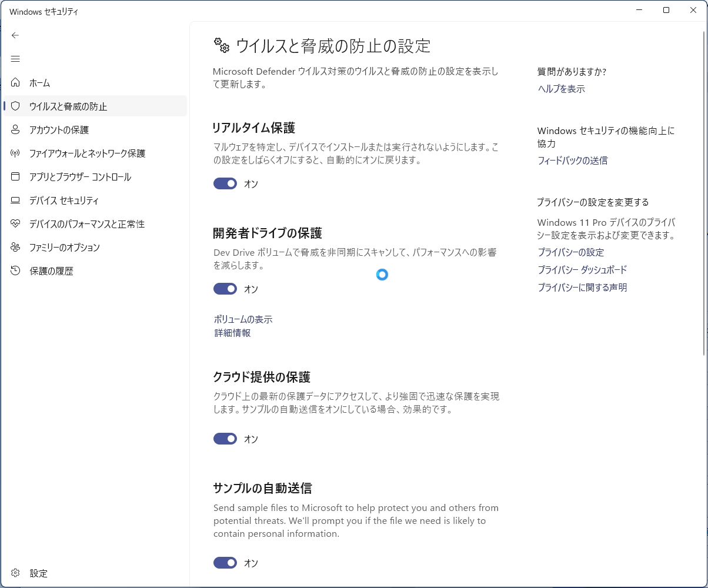The width and height of the screenshot is (708, 588).
Task: Select ウイルスと脅威の防止 in the sidebar
Action: coord(68,106)
